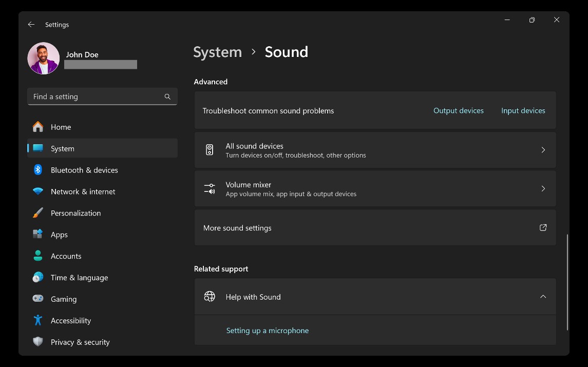This screenshot has height=367, width=588.
Task: Click the back arrow in Settings
Action: 31,24
